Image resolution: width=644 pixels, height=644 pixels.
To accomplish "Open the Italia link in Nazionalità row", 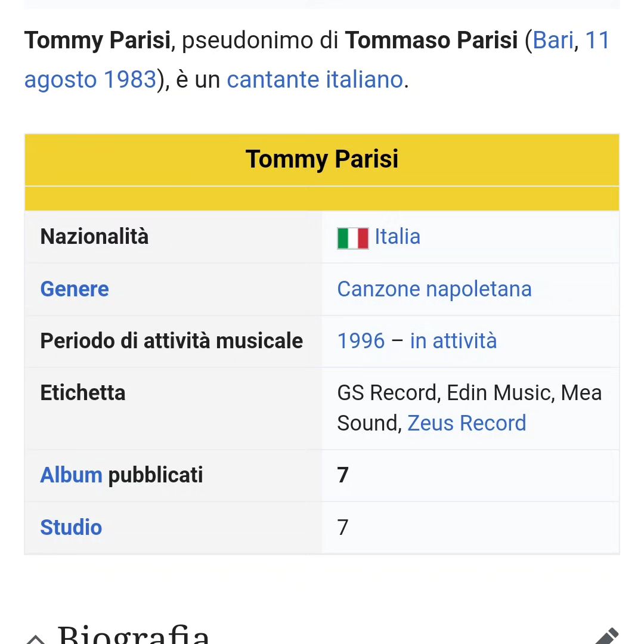I will (x=398, y=237).
